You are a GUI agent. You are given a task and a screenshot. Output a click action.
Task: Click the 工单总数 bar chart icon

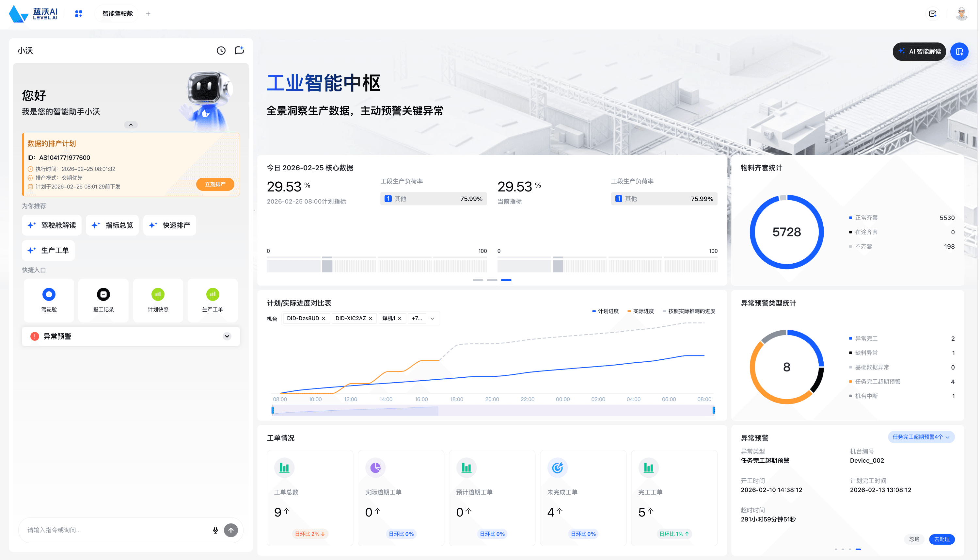tap(284, 468)
